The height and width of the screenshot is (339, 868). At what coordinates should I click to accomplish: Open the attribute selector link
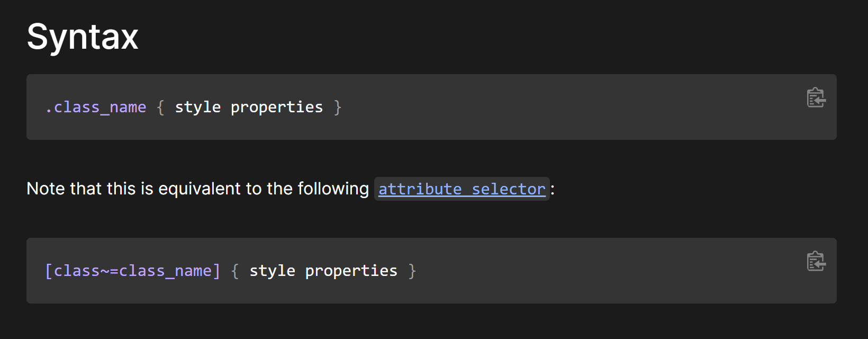[462, 189]
